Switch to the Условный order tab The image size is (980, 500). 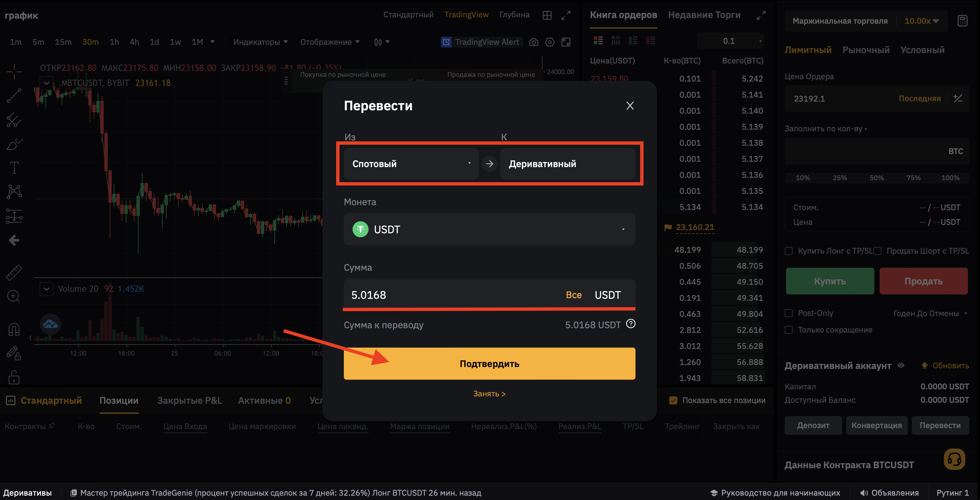click(922, 50)
